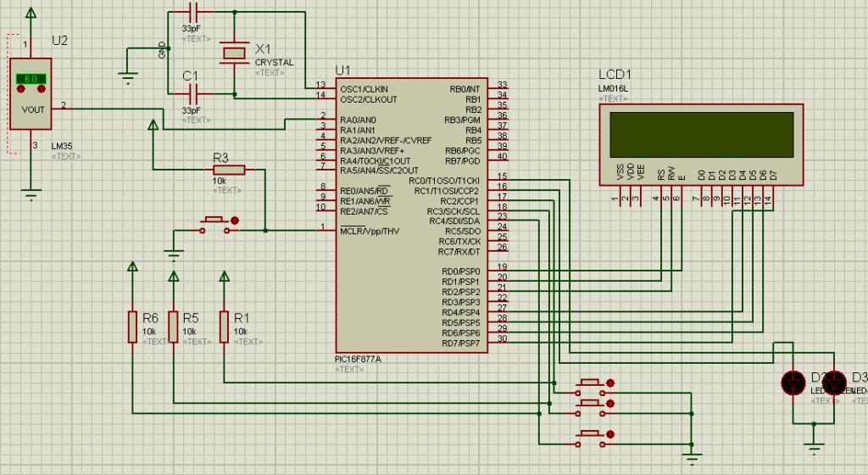The image size is (868, 475).
Task: Toggle the MCLR reset push button
Action: (216, 224)
